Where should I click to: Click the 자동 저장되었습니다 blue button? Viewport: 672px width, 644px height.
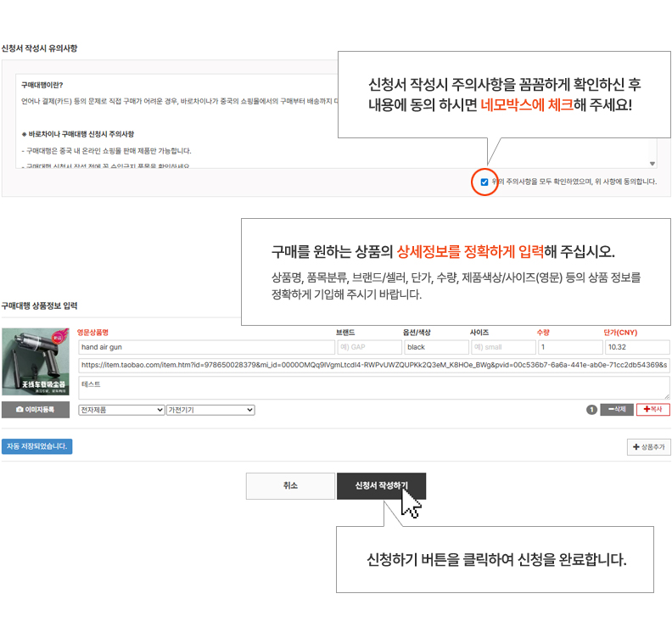tap(36, 446)
